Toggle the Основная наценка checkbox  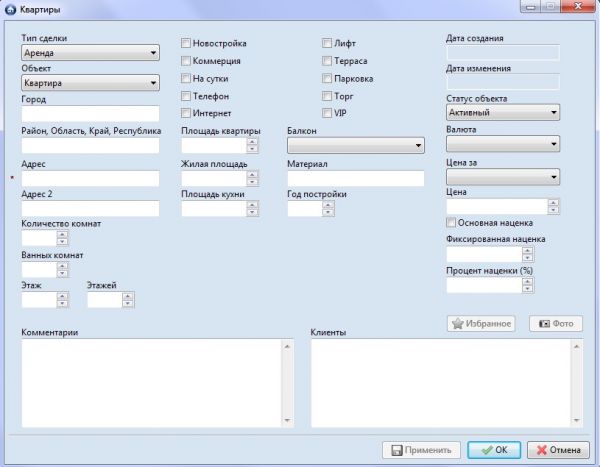pyautogui.click(x=451, y=222)
